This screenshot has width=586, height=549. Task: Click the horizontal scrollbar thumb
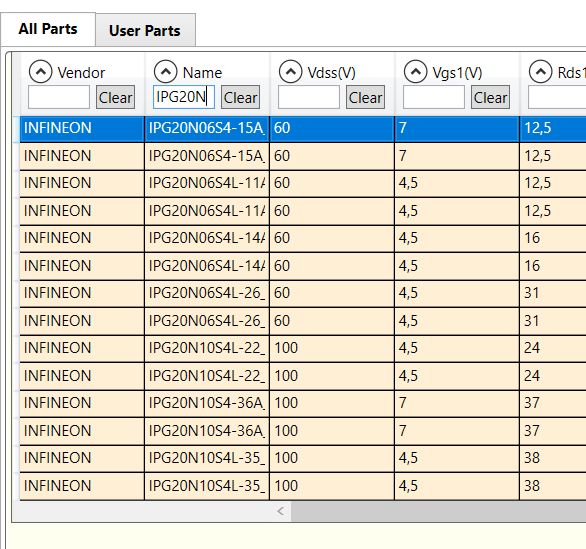tap(438, 511)
